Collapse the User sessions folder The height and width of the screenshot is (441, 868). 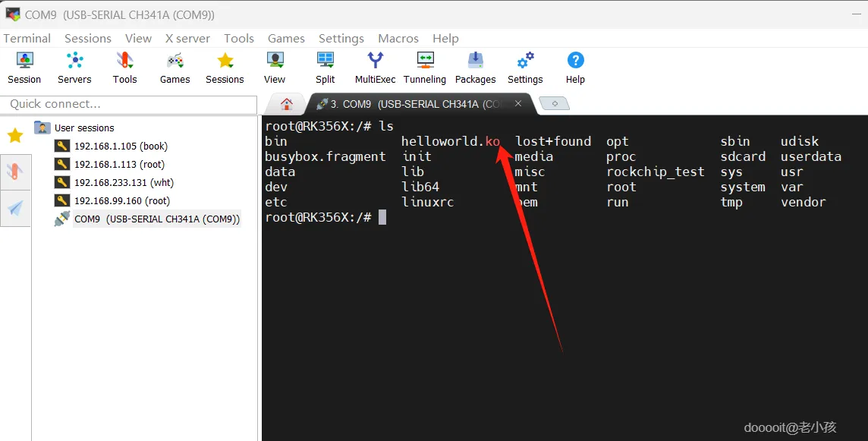(x=42, y=128)
